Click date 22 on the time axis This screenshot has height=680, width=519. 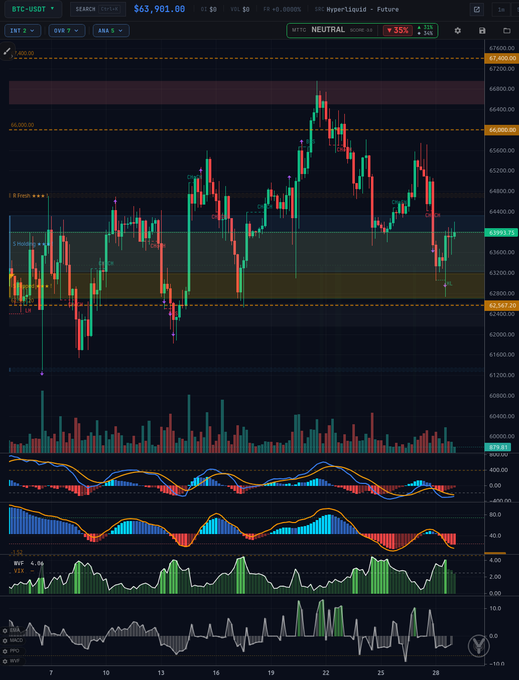[x=326, y=673]
